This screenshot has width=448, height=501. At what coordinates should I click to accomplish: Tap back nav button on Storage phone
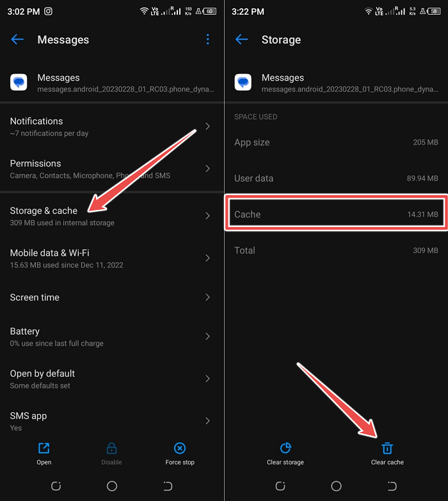(x=392, y=486)
